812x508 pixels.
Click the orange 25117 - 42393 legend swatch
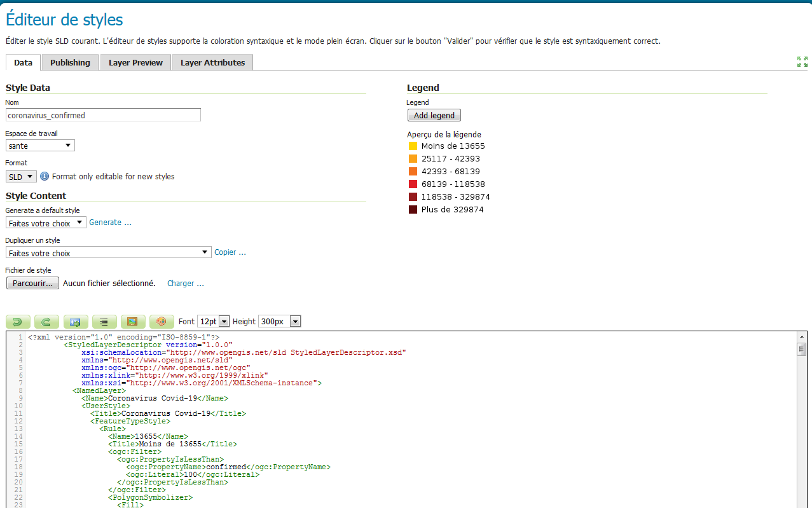point(413,159)
